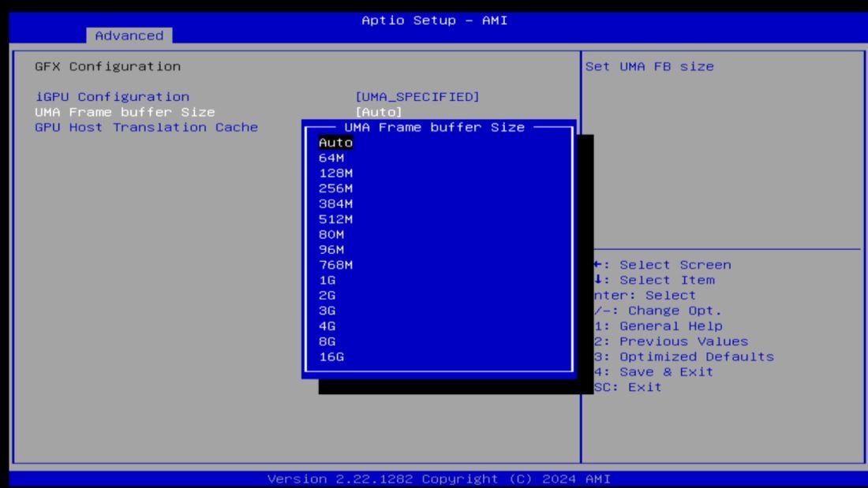868x488 pixels.
Task: Click the 'General Help' key hint
Action: point(671,326)
